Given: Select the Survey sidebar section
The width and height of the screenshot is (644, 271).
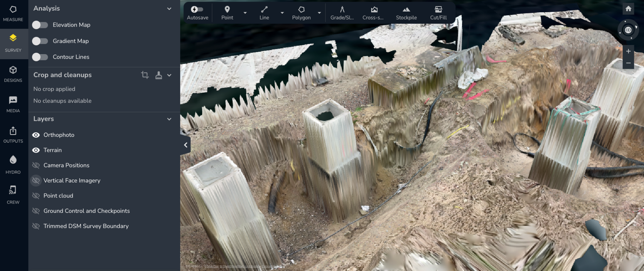Looking at the screenshot, I should [13, 44].
